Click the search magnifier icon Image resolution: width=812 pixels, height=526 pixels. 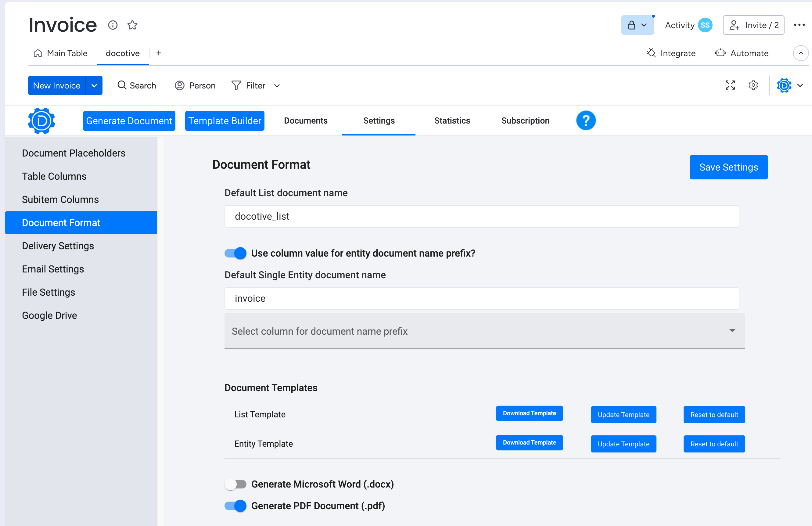point(122,85)
